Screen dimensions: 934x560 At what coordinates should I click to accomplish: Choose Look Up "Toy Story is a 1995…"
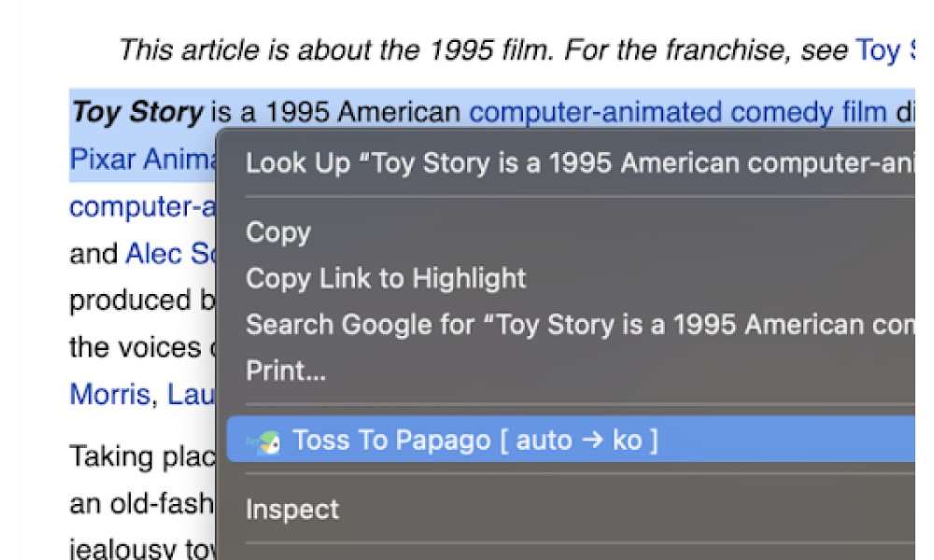pos(580,162)
